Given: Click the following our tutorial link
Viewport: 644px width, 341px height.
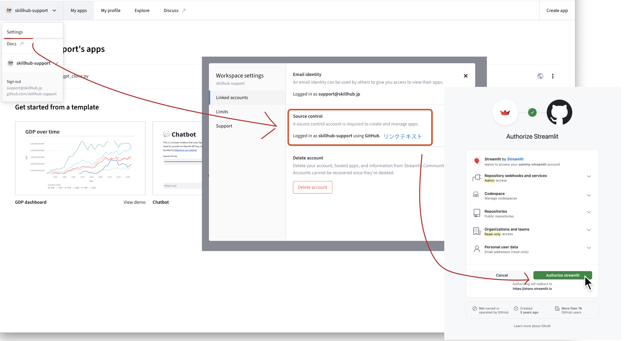Looking at the screenshot, I should point(185,150).
